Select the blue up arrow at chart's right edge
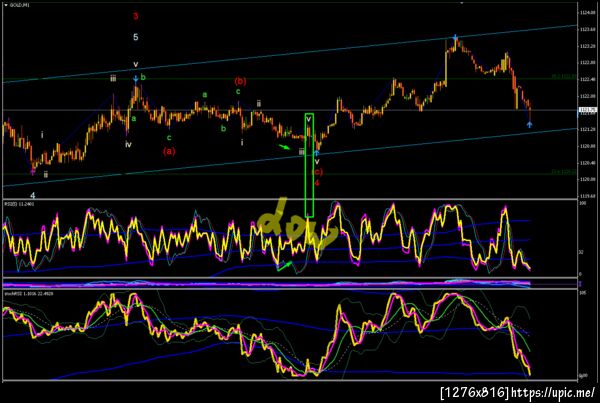The width and height of the screenshot is (600, 403). click(529, 124)
